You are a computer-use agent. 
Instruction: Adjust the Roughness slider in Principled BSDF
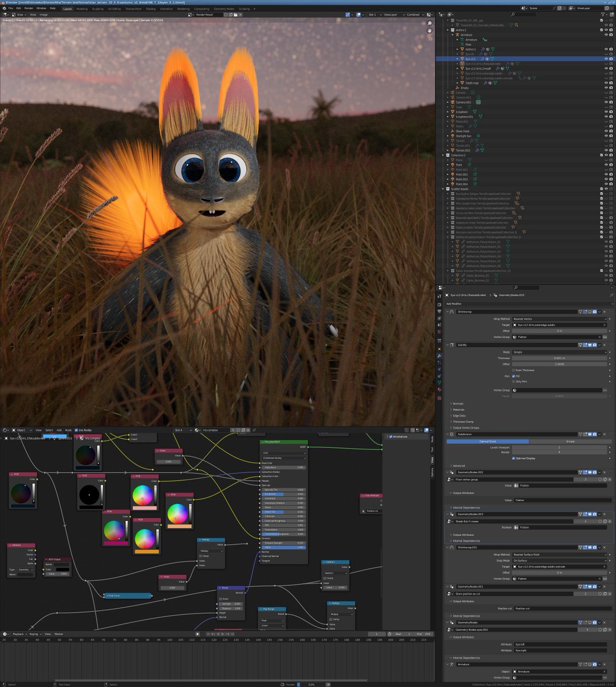click(283, 494)
